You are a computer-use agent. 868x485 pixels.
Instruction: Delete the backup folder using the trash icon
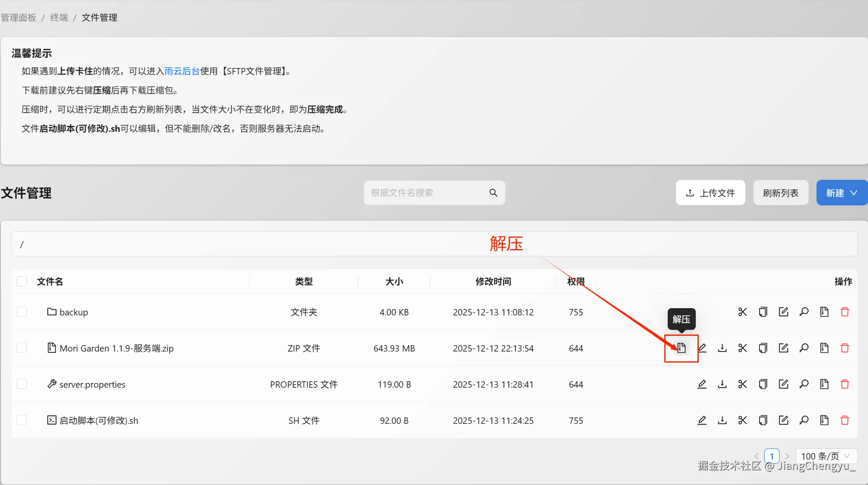(x=845, y=312)
